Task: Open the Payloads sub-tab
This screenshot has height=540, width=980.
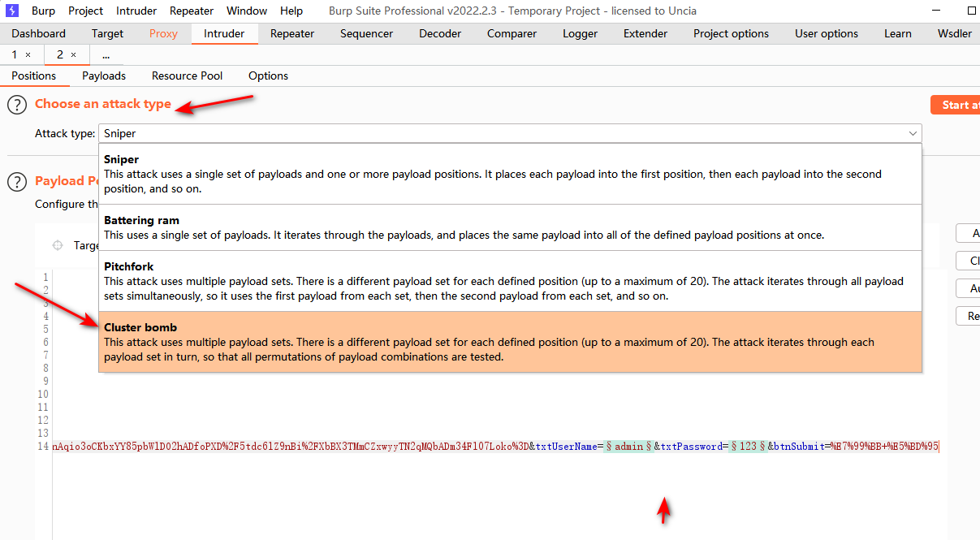Action: pyautogui.click(x=104, y=76)
